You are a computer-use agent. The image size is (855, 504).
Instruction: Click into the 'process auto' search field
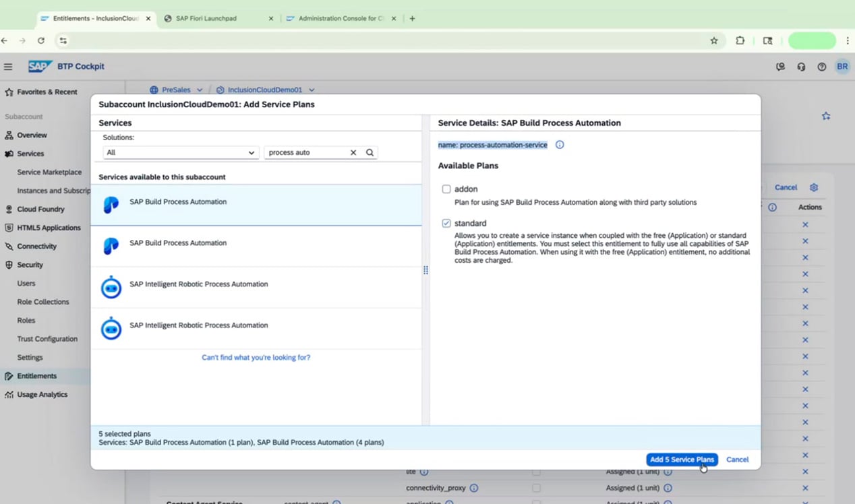[307, 152]
